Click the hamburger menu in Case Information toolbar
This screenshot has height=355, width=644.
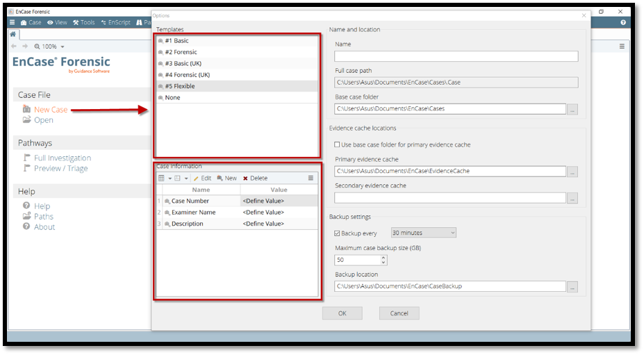[311, 179]
